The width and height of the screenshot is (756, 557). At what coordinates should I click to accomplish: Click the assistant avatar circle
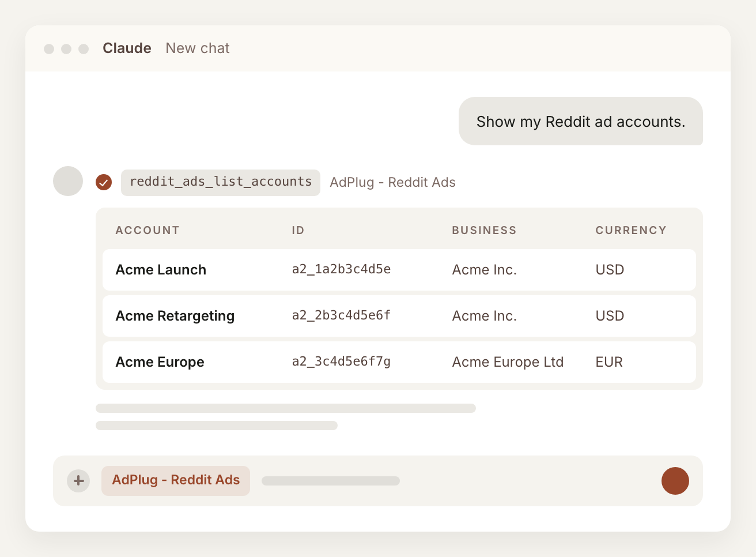tap(68, 181)
